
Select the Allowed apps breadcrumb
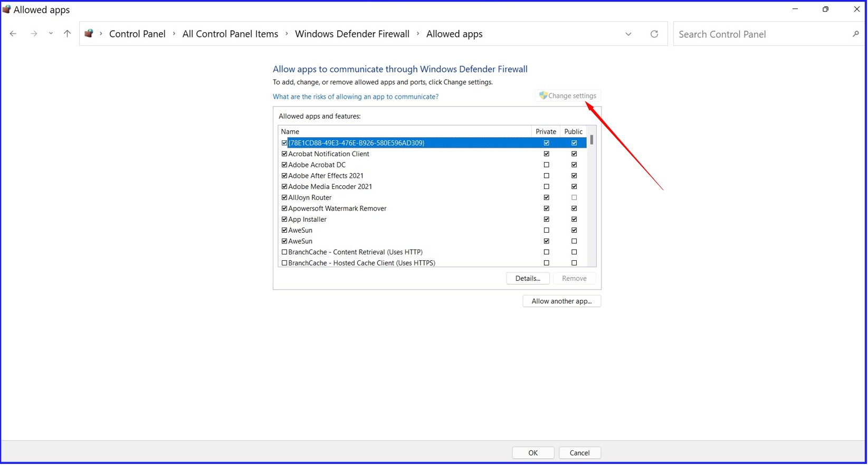[x=454, y=34]
